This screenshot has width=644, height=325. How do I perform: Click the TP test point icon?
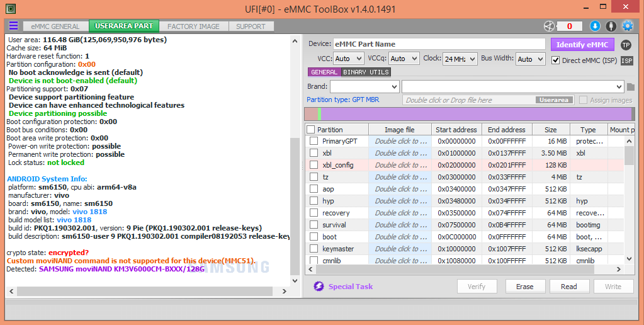(x=626, y=45)
